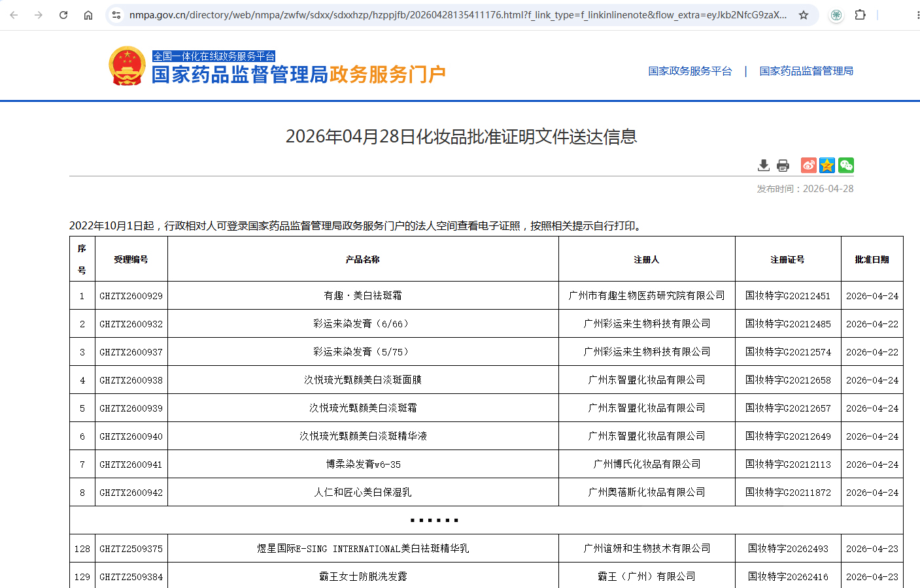The width and height of the screenshot is (920, 588).
Task: Select product 博柔染发膏w6-35
Action: pos(363,465)
